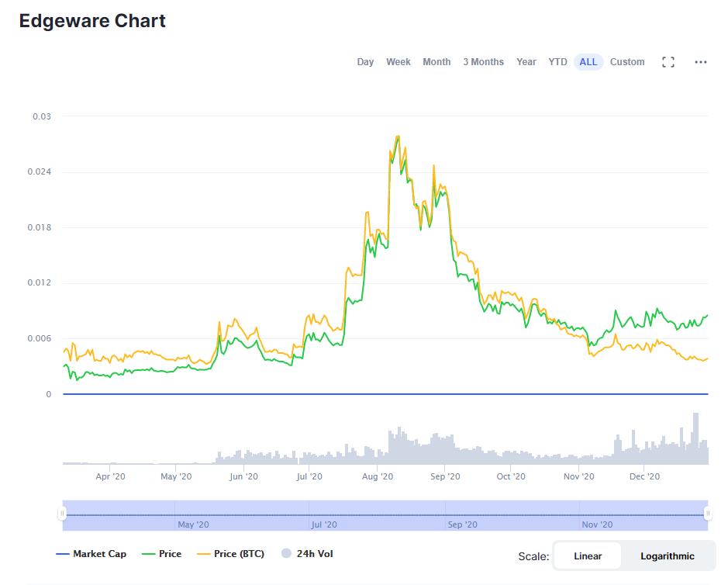Grab the right range navigator handle
This screenshot has height=585, width=728.
click(708, 514)
